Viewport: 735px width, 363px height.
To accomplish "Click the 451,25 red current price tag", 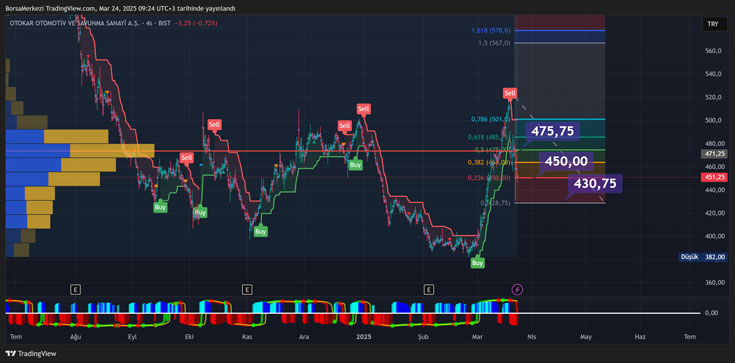I will click(714, 177).
